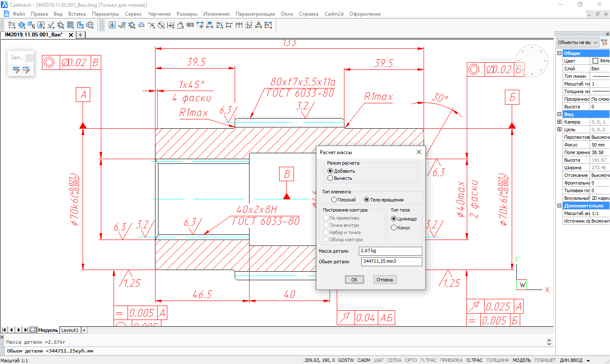Click the add new layout plus icon
Viewport: 610px width, 364px height.
pyautogui.click(x=84, y=330)
